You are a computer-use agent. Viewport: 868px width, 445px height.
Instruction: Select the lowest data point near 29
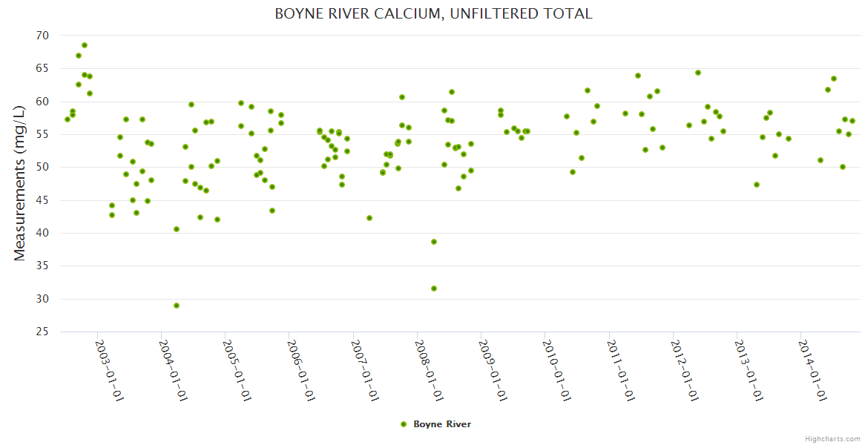177,306
